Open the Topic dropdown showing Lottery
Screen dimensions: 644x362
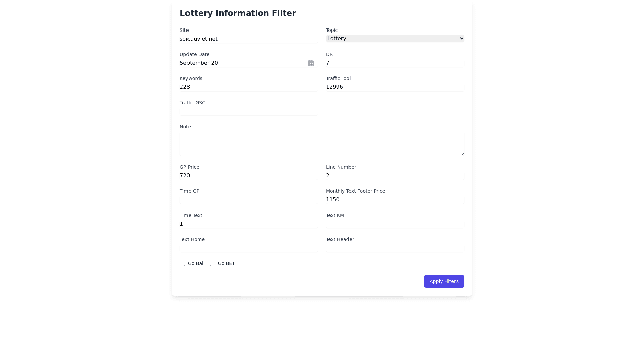point(395,39)
